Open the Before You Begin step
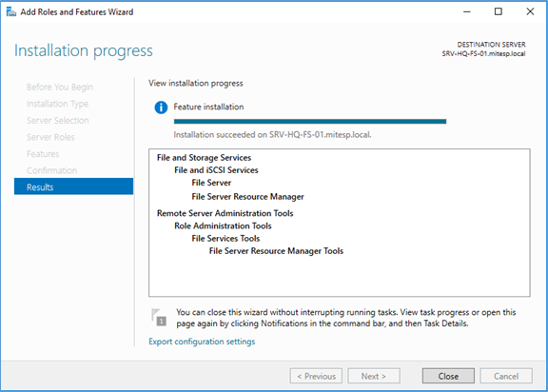The image size is (548, 392). [60, 87]
